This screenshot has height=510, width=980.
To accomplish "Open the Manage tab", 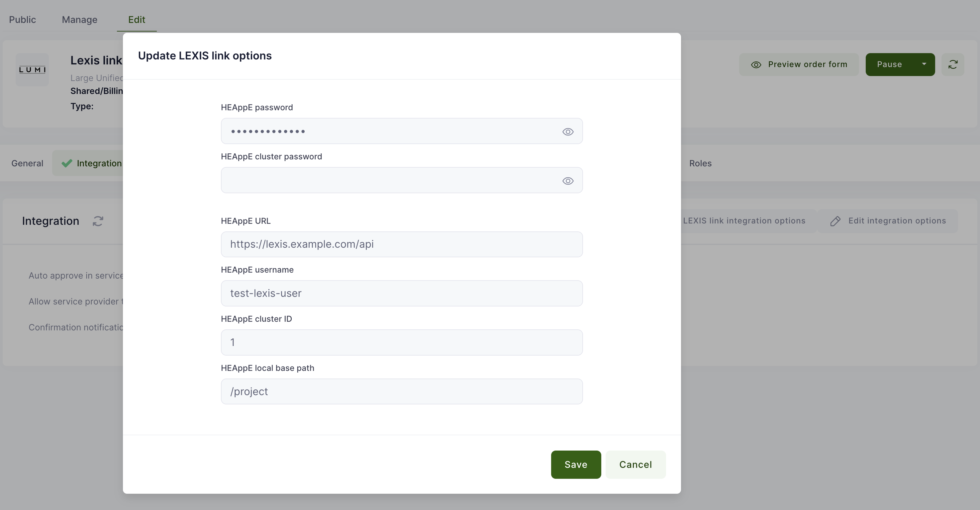I will pyautogui.click(x=79, y=19).
